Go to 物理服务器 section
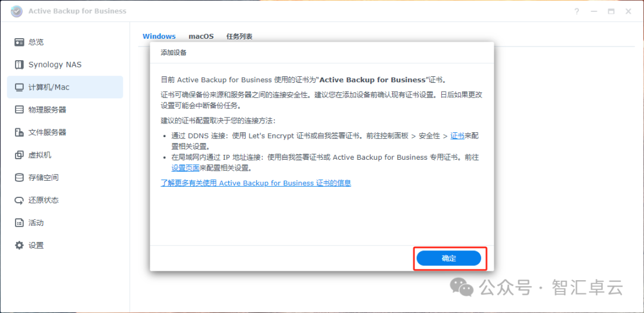 click(x=65, y=110)
